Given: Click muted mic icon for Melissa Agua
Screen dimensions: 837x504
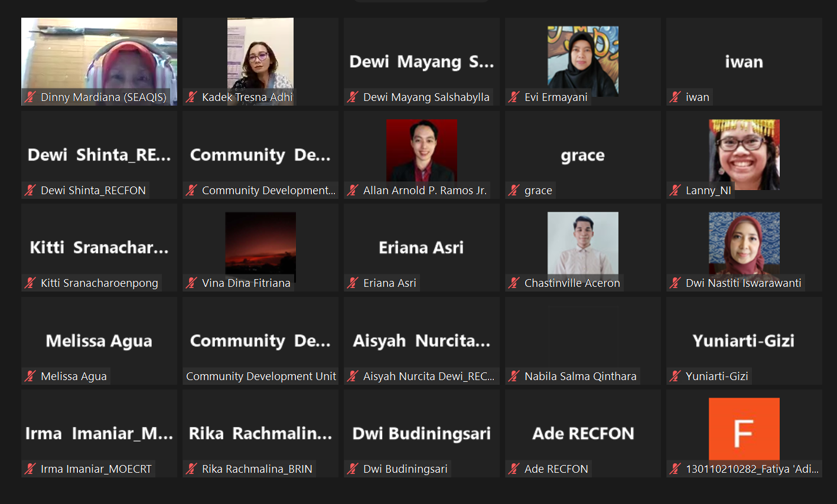Looking at the screenshot, I should point(30,376).
